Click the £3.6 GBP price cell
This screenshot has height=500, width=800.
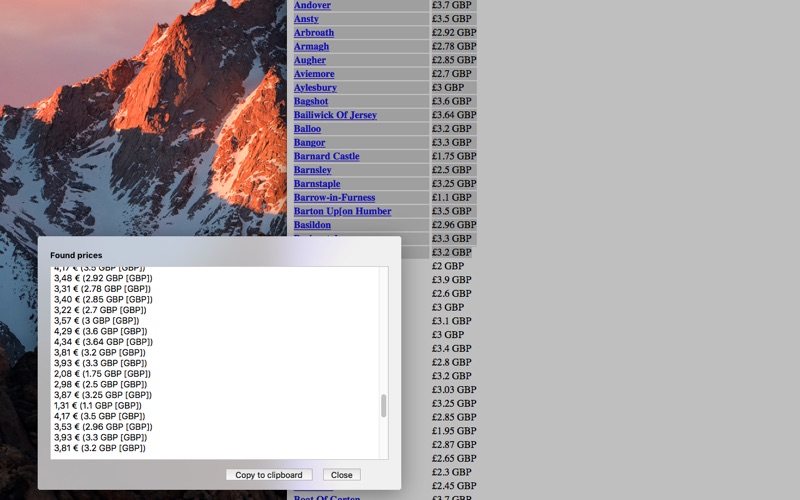coord(452,102)
